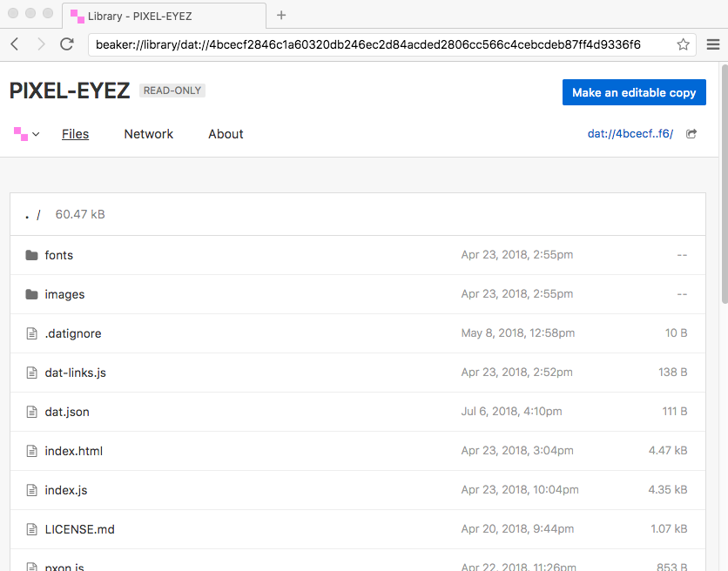
Task: Click the '4.47 kB' size of index.html
Action: coord(668,450)
